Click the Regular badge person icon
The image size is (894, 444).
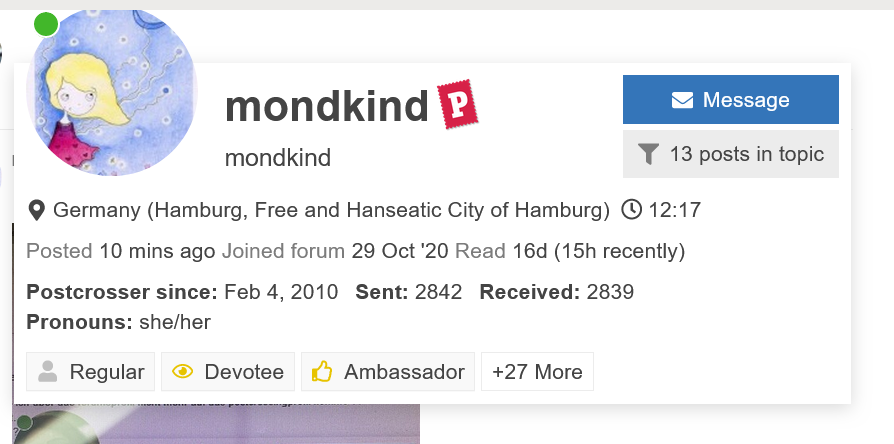point(47,372)
